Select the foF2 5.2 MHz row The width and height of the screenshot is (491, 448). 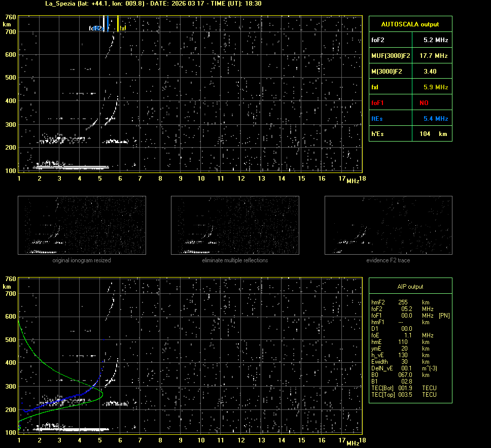point(410,40)
